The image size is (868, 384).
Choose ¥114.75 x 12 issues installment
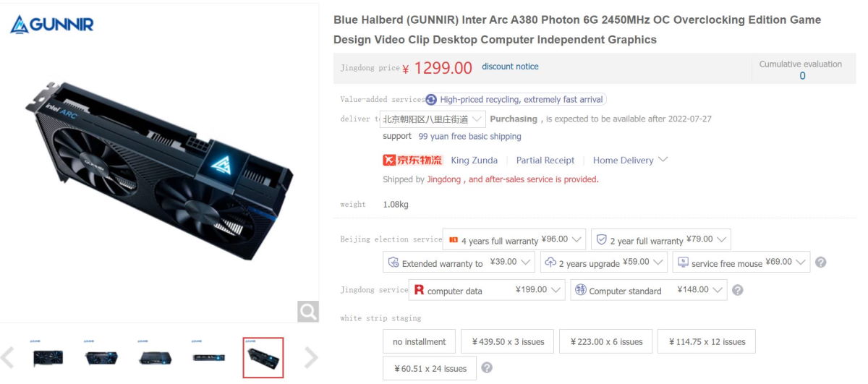point(707,341)
